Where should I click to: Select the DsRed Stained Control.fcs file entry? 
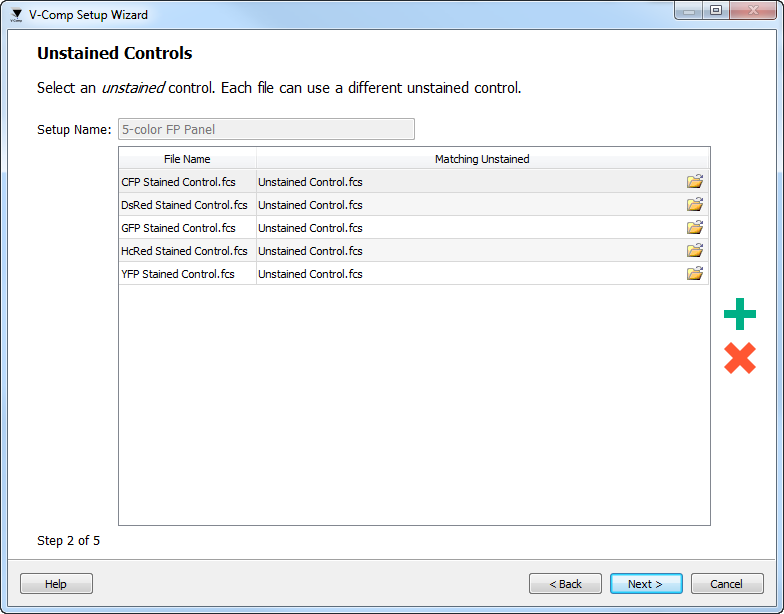coord(184,205)
